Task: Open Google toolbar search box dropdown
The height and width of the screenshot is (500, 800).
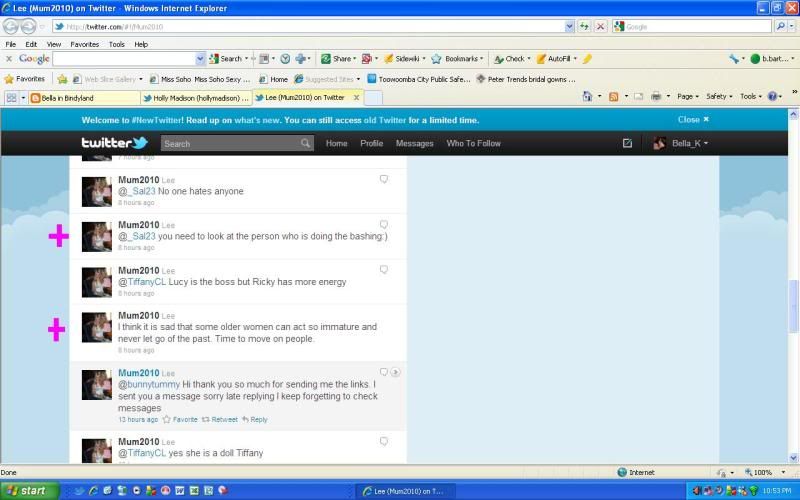Action: 200,59
